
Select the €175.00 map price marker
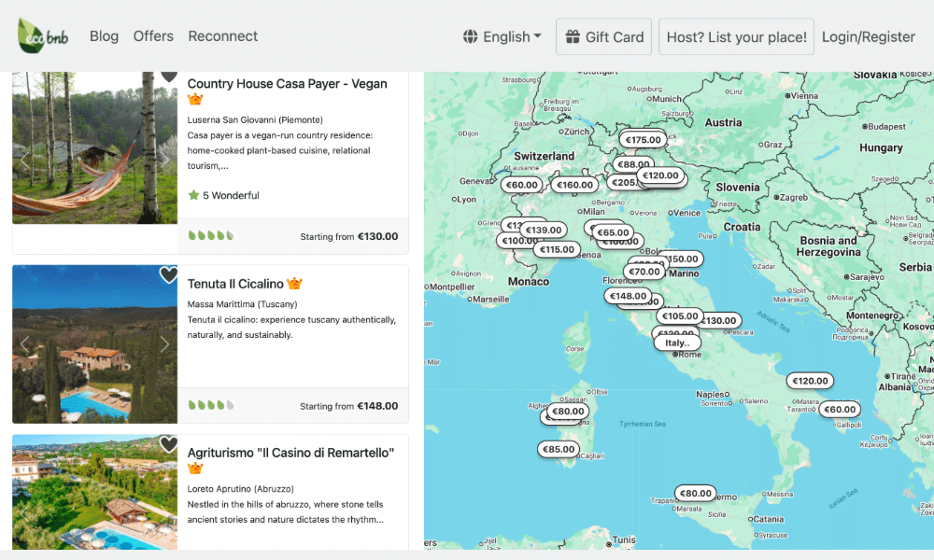click(x=643, y=140)
